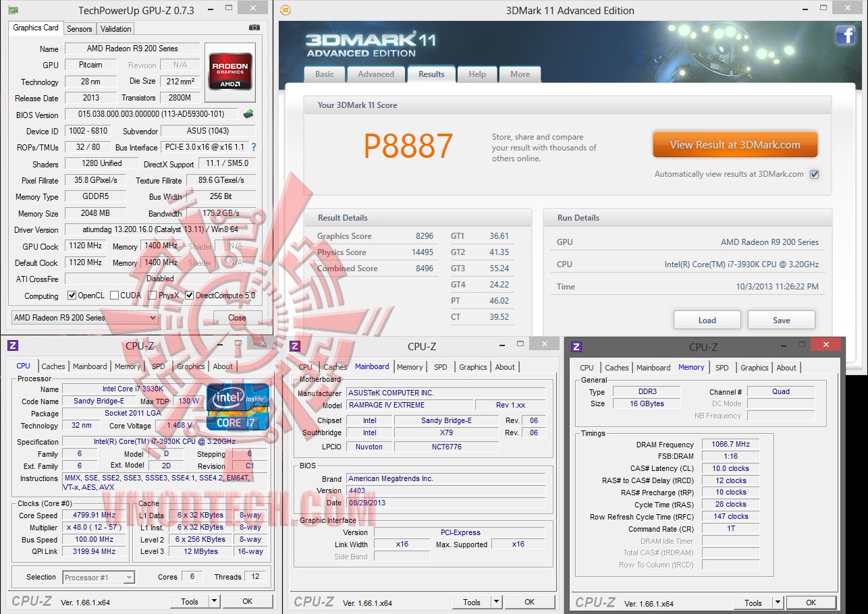Expand Tools arrow in CPU-Z CPU window
868x614 pixels.
tap(215, 601)
